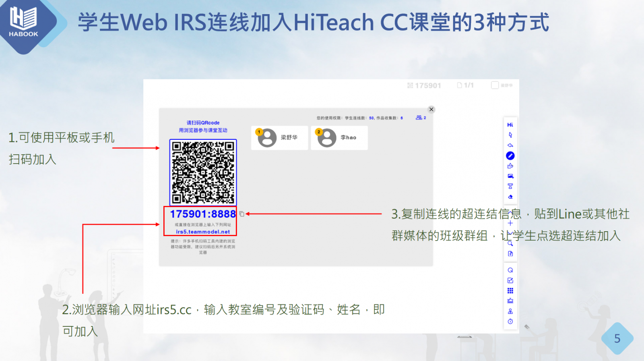The image size is (644, 361).
Task: Click the undo arrow icon
Action: 510,145
